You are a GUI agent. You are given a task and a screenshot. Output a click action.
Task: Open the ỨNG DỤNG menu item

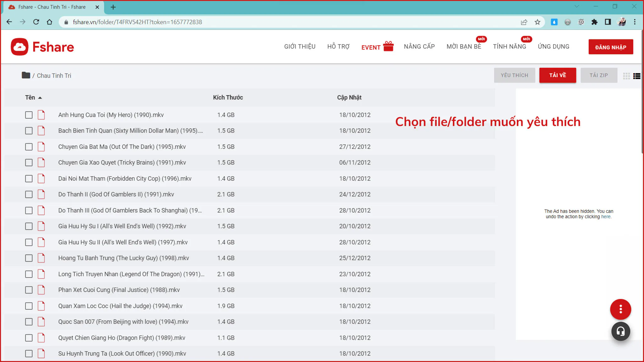553,47
